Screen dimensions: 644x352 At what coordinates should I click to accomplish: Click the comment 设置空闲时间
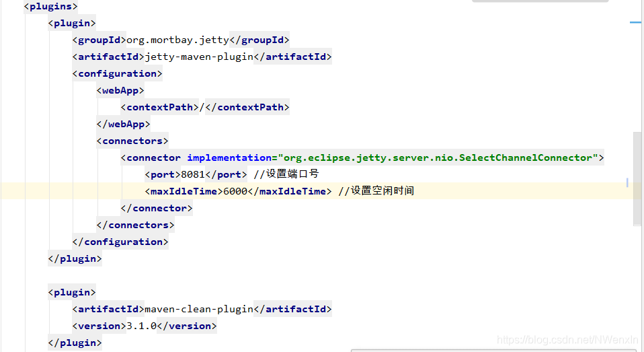(x=376, y=190)
